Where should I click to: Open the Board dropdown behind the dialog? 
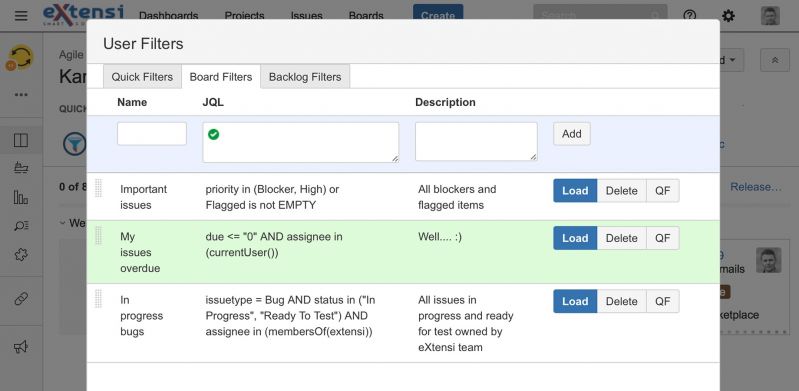732,60
